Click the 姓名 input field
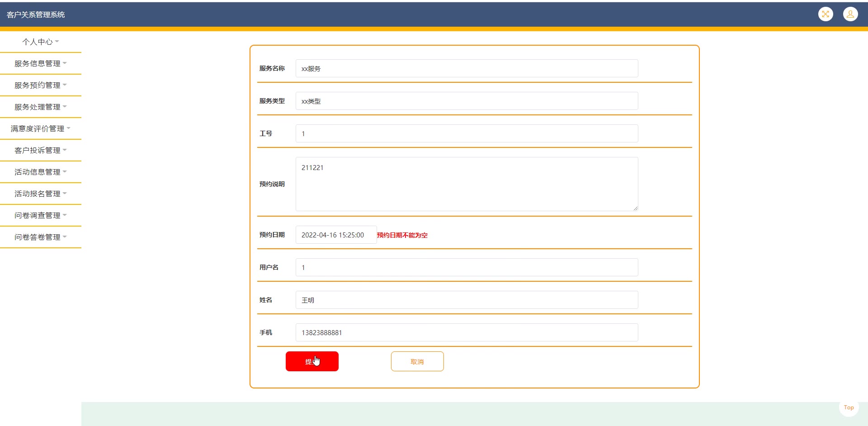Image resolution: width=868 pixels, height=426 pixels. tap(467, 300)
